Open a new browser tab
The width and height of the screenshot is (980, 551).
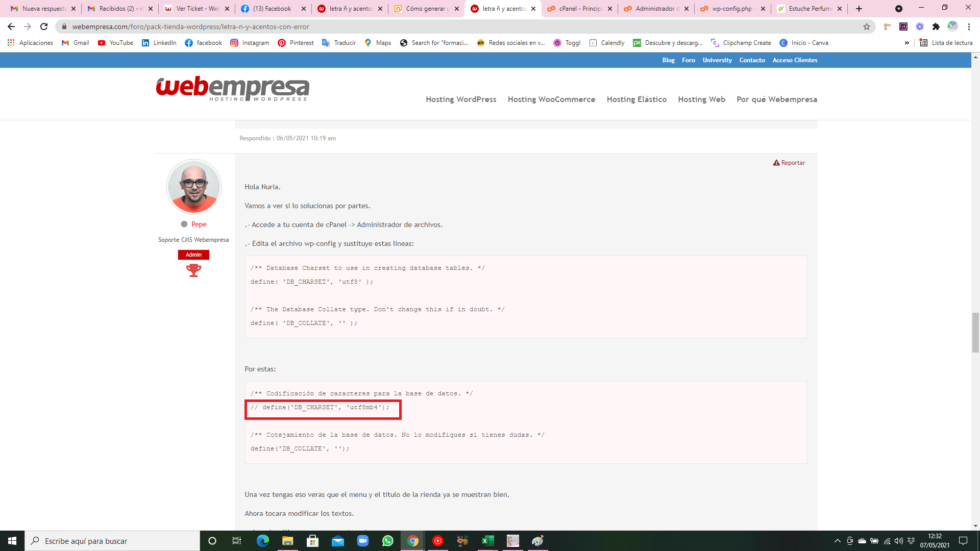pyautogui.click(x=859, y=9)
